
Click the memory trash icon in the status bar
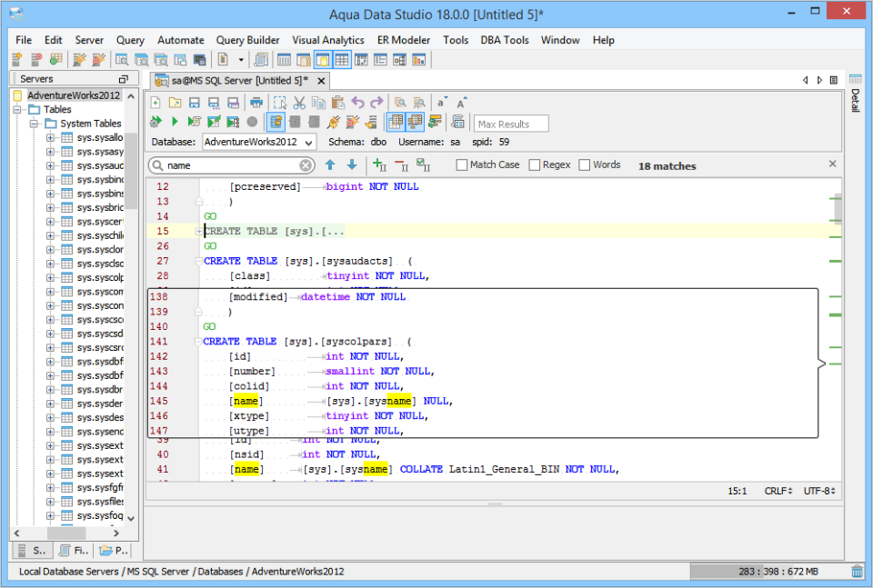pyautogui.click(x=856, y=571)
